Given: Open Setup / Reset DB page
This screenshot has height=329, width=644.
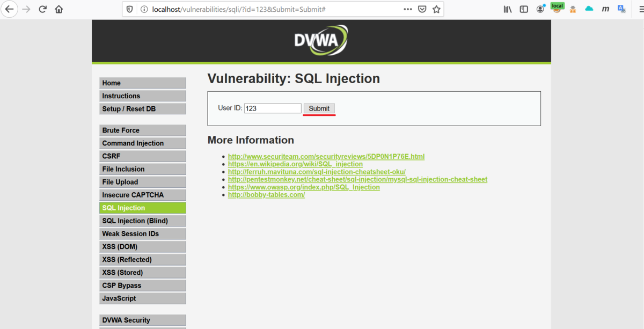Looking at the screenshot, I should pos(143,109).
